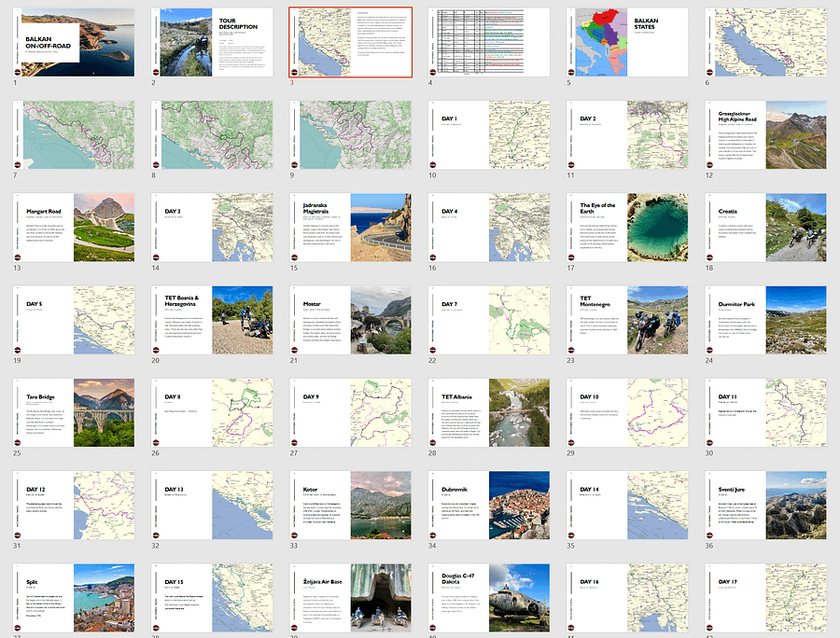The height and width of the screenshot is (638, 840).
Task: Pick the Split city slide
Action: coord(74,598)
